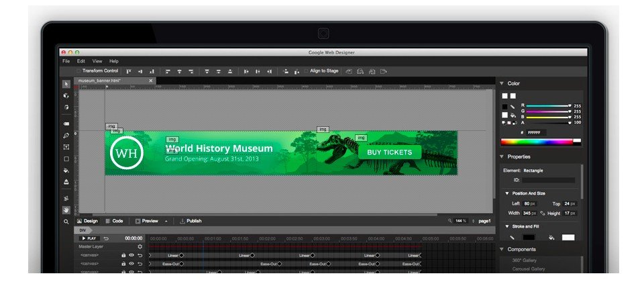The image size is (644, 282).
Task: Toggle visibility eye of first canvas layer
Action: [x=131, y=255]
